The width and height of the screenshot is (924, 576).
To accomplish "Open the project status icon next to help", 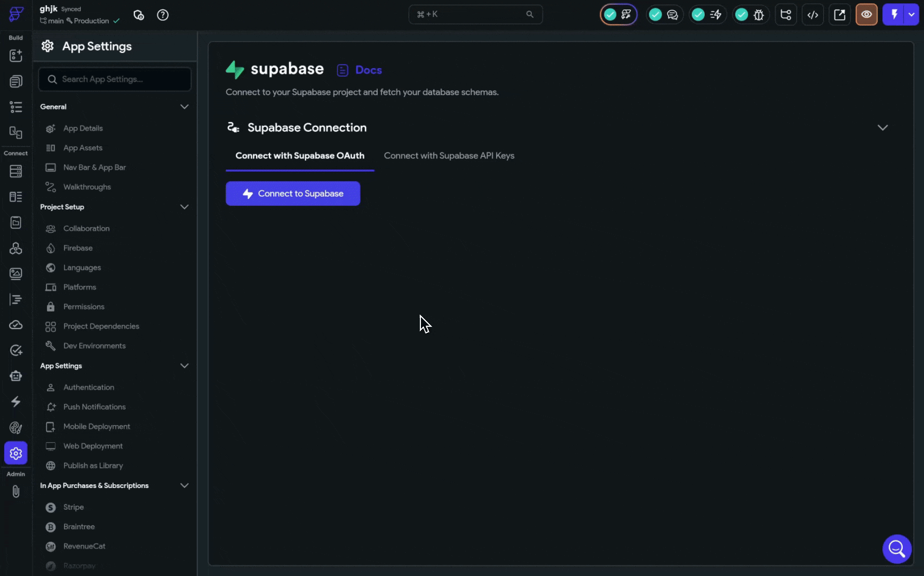I will [x=139, y=15].
